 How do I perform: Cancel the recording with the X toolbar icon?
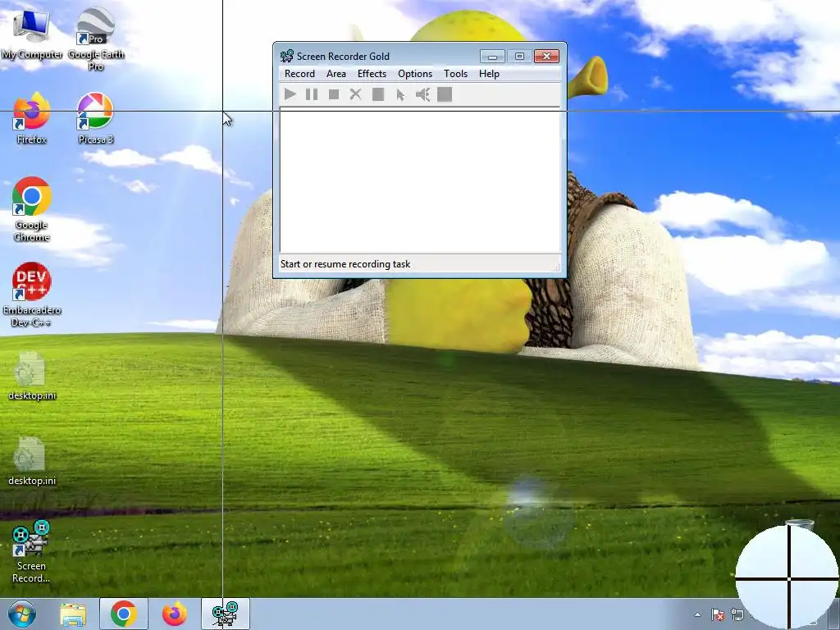tap(355, 94)
